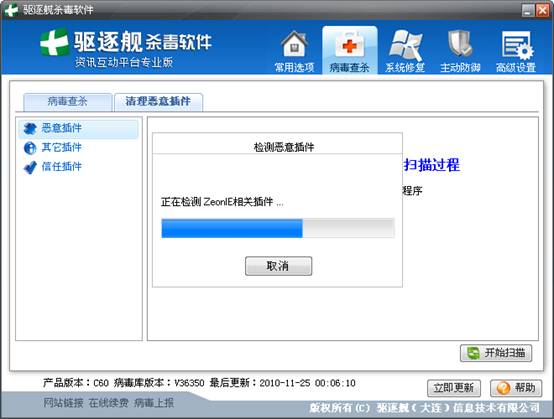
Task: Click the 版权所有 copyright text
Action: tap(425, 408)
